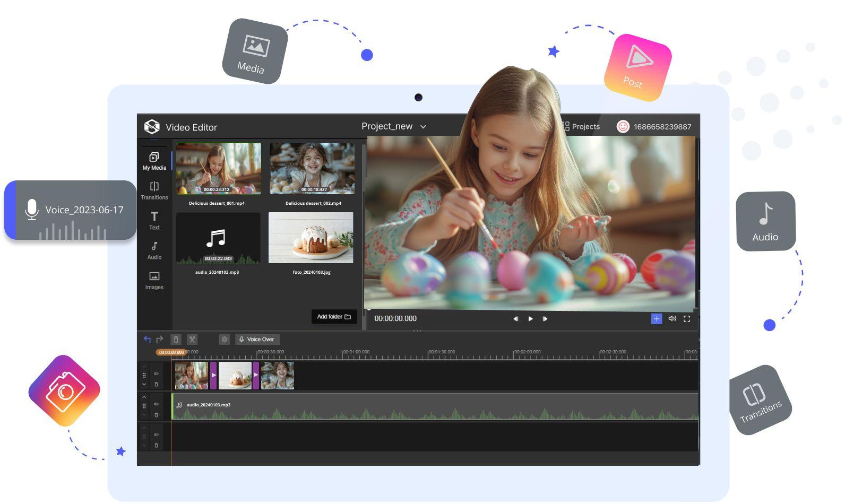Undo the last edit in the timeline

pos(147,339)
